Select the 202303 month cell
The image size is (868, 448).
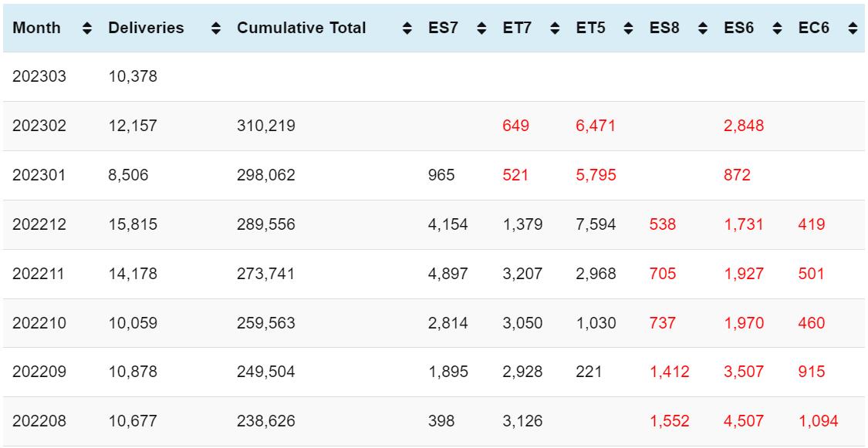[39, 77]
